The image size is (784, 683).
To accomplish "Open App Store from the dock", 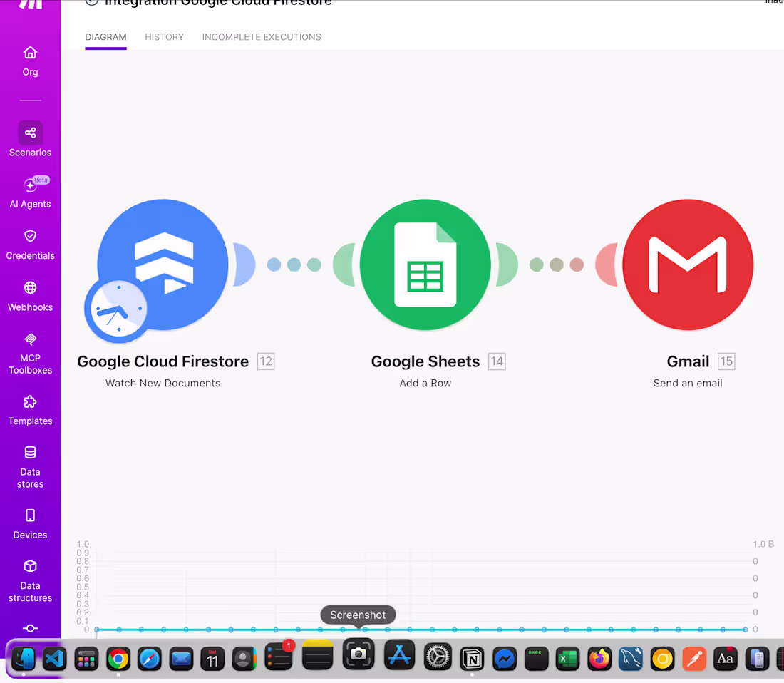I will [400, 654].
